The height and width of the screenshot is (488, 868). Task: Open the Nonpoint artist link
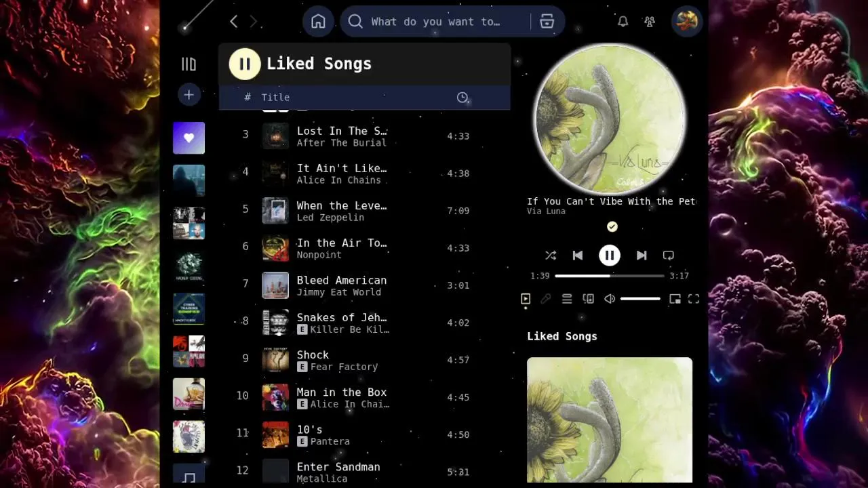pyautogui.click(x=319, y=255)
